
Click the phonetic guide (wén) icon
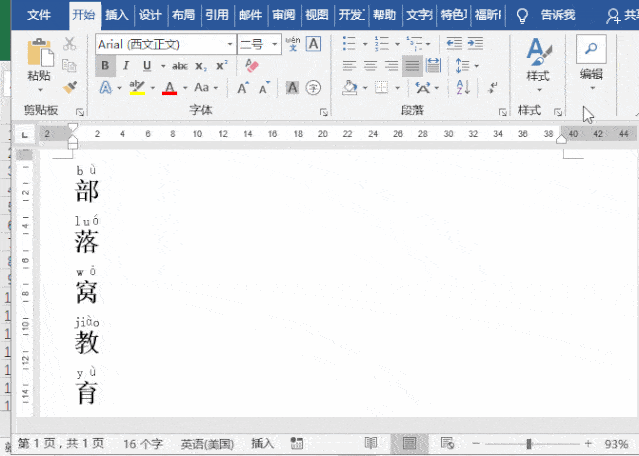[291, 44]
